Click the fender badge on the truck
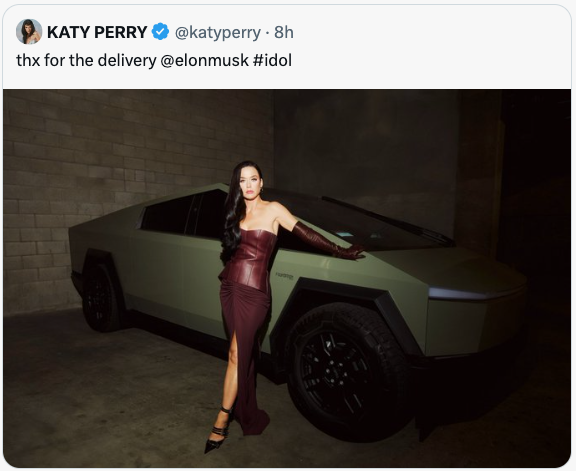 click(285, 276)
